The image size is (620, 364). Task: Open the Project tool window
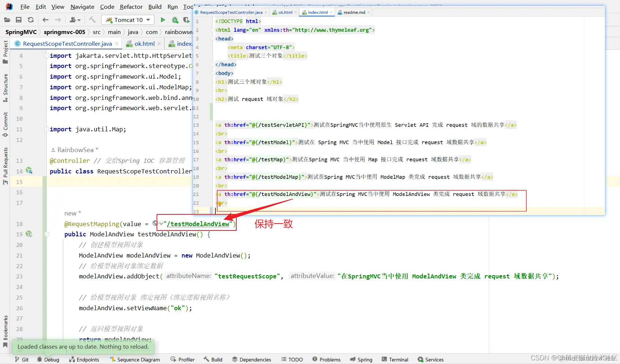pos(5,52)
